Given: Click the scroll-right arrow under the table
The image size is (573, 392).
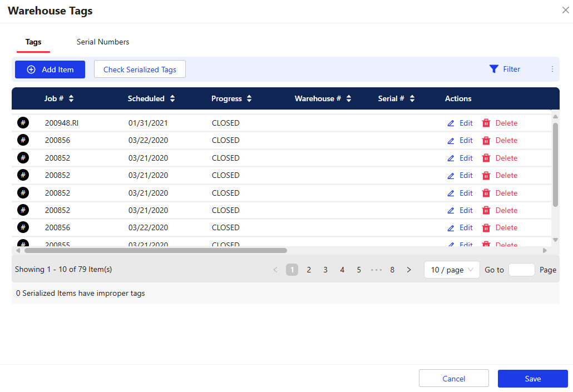Looking at the screenshot, I should 545,251.
